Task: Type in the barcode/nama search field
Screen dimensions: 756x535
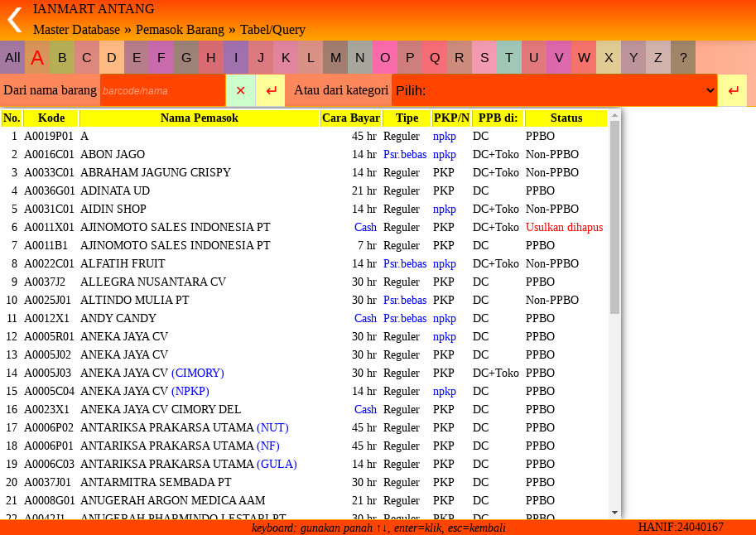Action: click(162, 90)
